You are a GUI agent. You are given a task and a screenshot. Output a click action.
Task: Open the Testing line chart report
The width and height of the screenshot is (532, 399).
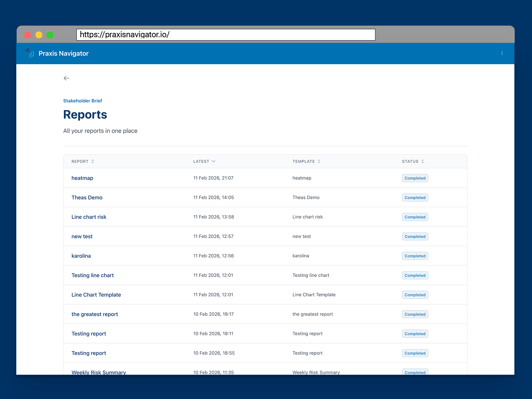(92, 275)
